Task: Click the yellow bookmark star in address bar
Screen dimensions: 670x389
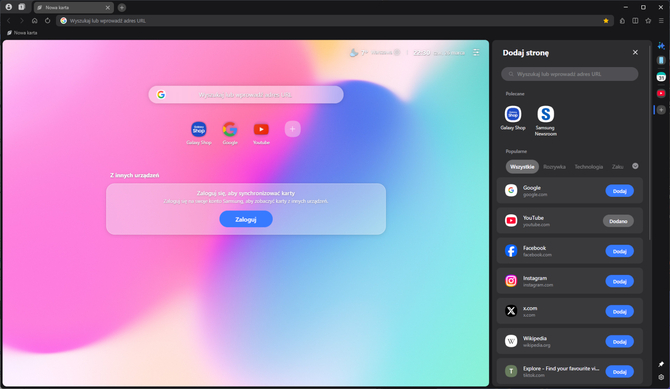Action: 606,21
